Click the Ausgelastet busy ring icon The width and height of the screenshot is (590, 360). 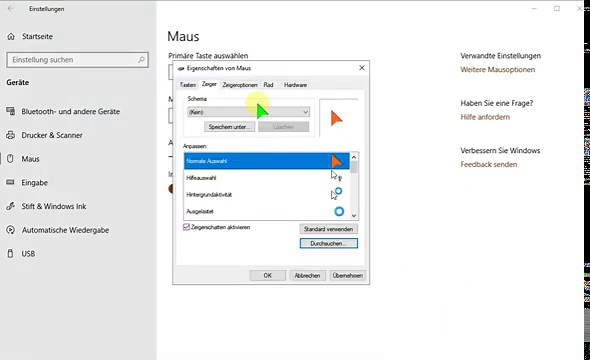click(x=339, y=211)
